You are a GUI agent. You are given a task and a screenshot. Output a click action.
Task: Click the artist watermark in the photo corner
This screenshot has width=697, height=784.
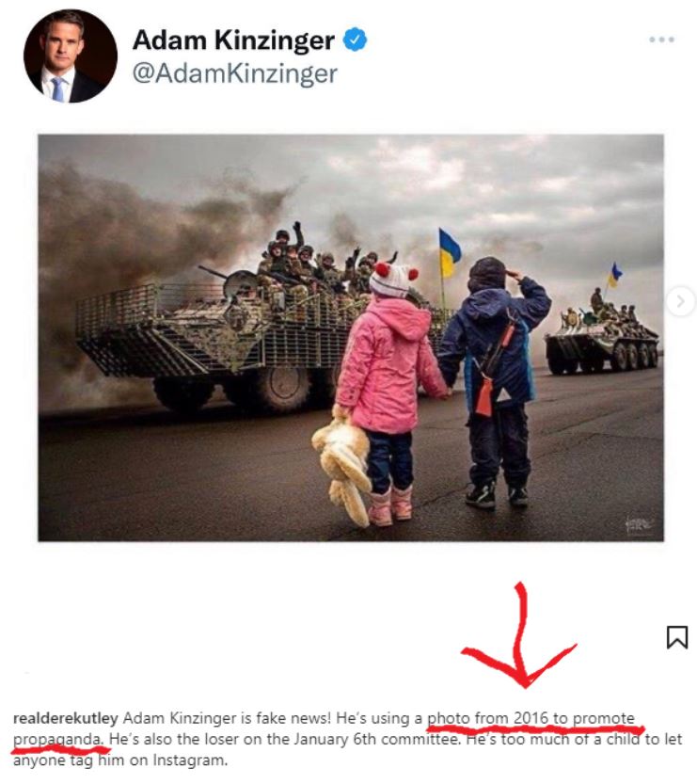pyautogui.click(x=639, y=524)
